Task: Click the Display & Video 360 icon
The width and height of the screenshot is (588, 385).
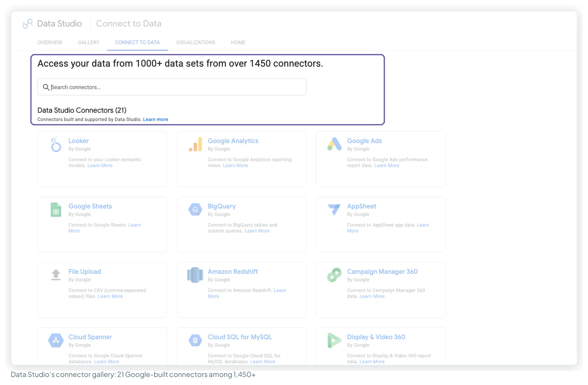Action: (334, 340)
